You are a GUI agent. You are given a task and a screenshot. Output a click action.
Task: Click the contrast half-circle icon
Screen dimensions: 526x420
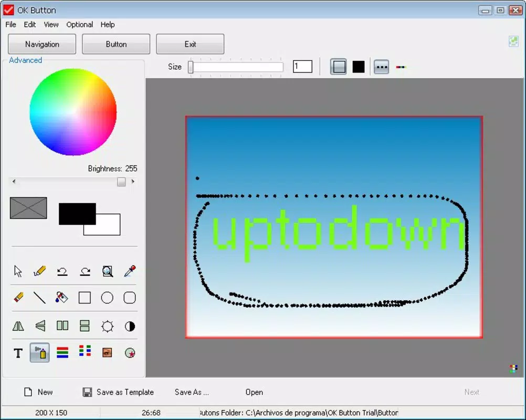[x=130, y=326]
